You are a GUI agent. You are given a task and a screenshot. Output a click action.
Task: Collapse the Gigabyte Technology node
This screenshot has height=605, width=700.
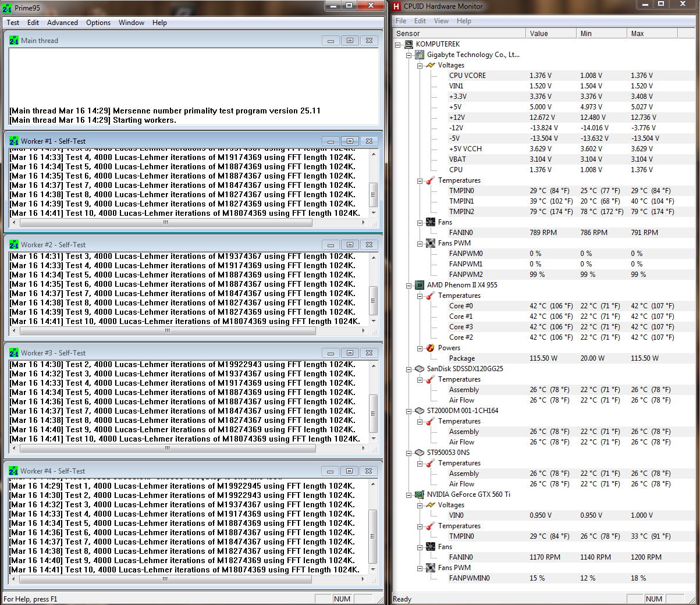409,55
